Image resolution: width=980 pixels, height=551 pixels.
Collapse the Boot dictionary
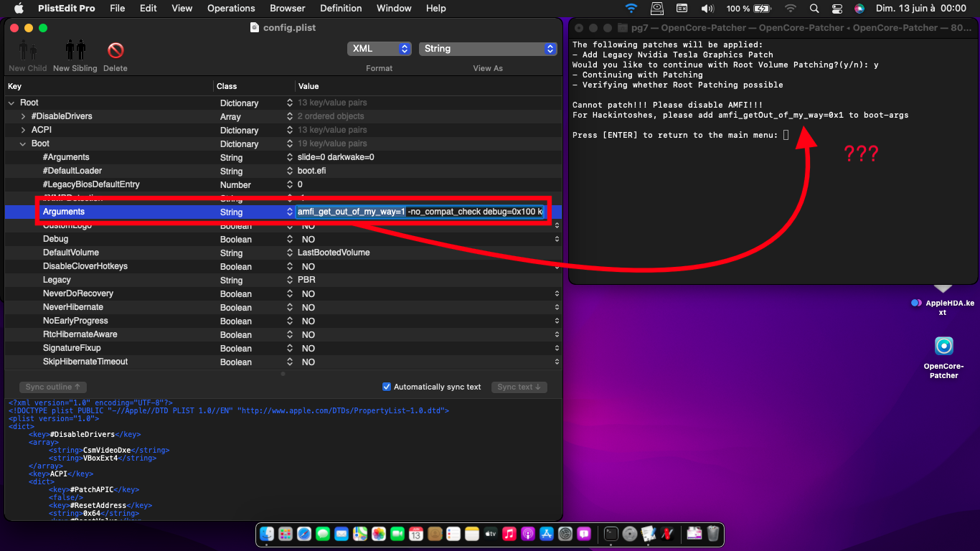pos(23,143)
